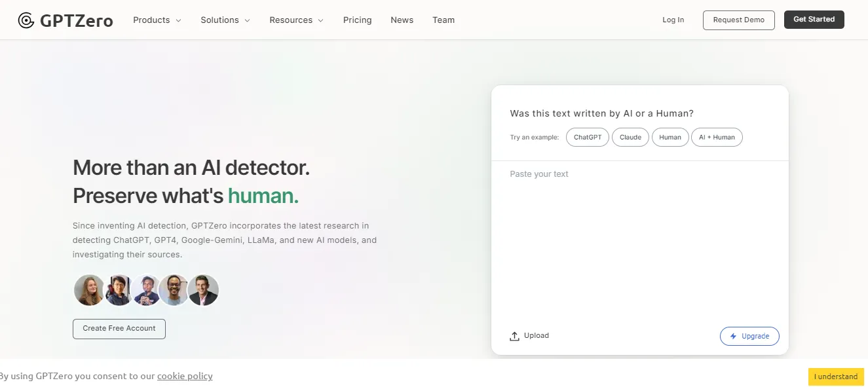Viewport: 868px width, 387px height.
Task: Click the upload arrow icon
Action: pos(514,336)
